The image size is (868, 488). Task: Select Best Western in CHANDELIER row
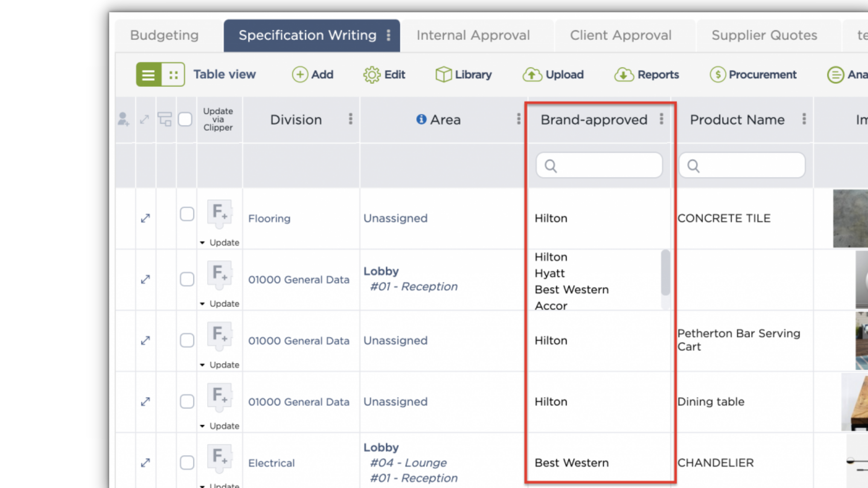[572, 463]
